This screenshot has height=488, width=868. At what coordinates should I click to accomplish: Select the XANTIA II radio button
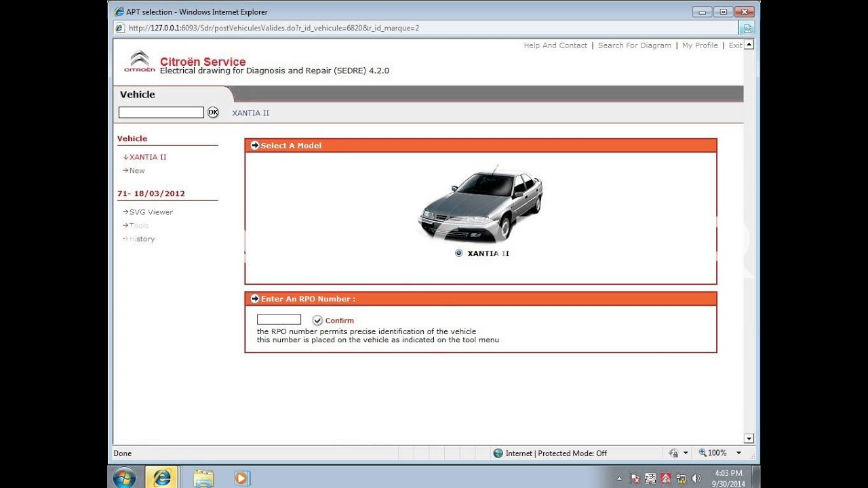point(459,253)
